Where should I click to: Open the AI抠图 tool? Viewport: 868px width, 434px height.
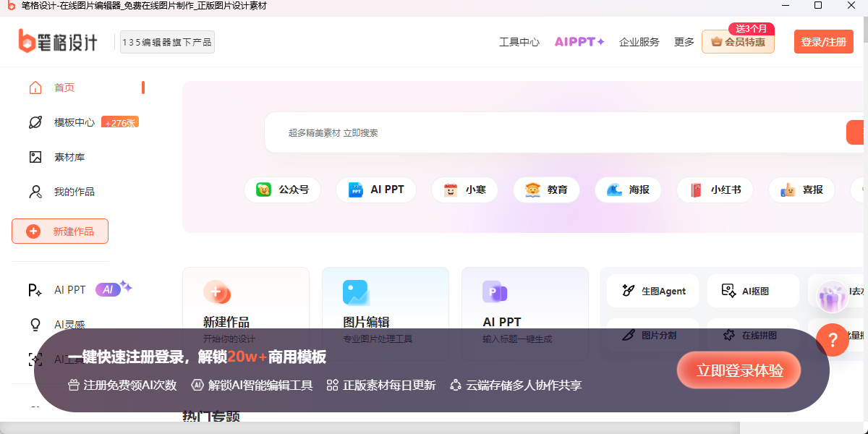(x=753, y=291)
